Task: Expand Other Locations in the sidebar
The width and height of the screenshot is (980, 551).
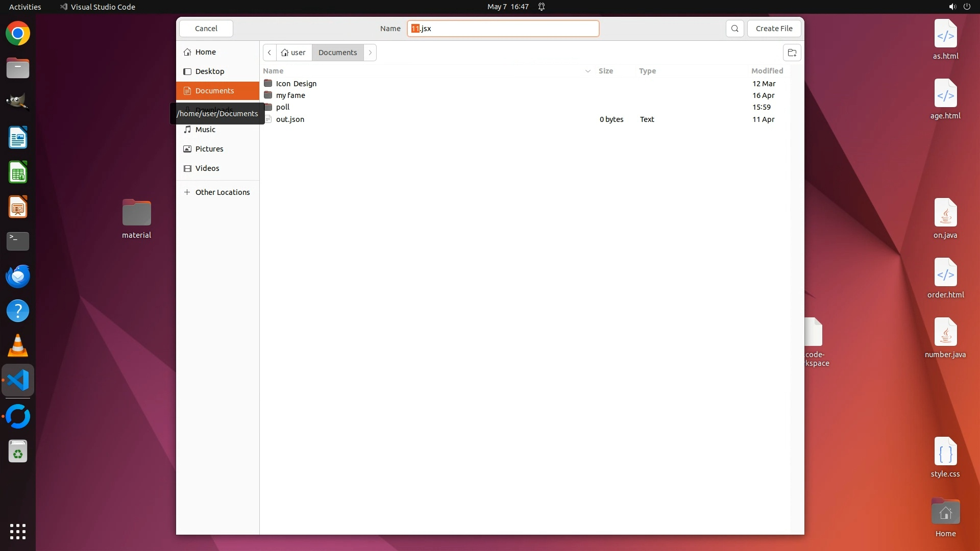Action: point(222,192)
